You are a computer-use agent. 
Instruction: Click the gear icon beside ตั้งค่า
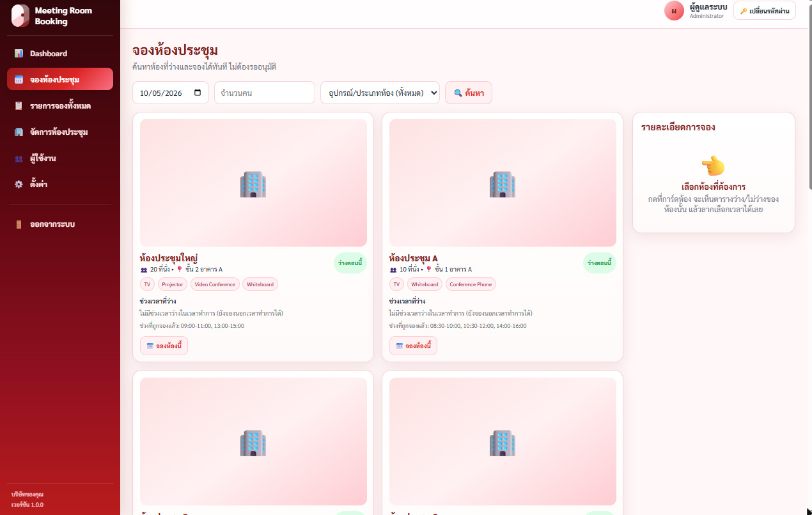(x=19, y=185)
